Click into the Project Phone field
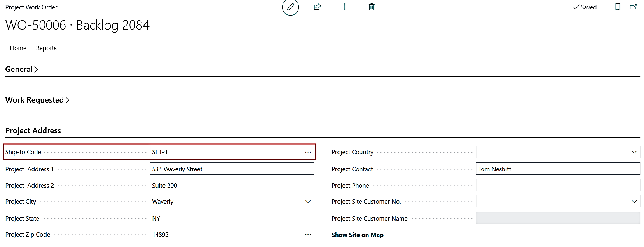Screen dimensions: 644x247 pos(557,185)
